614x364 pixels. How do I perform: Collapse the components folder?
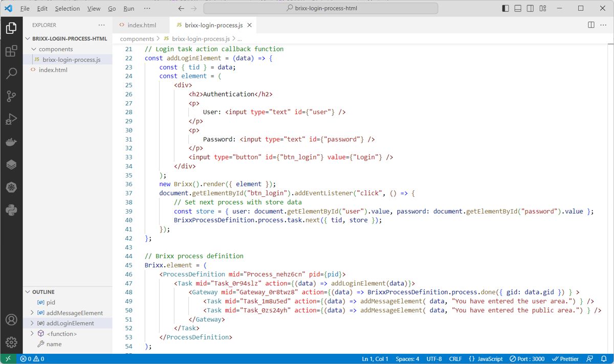(34, 49)
